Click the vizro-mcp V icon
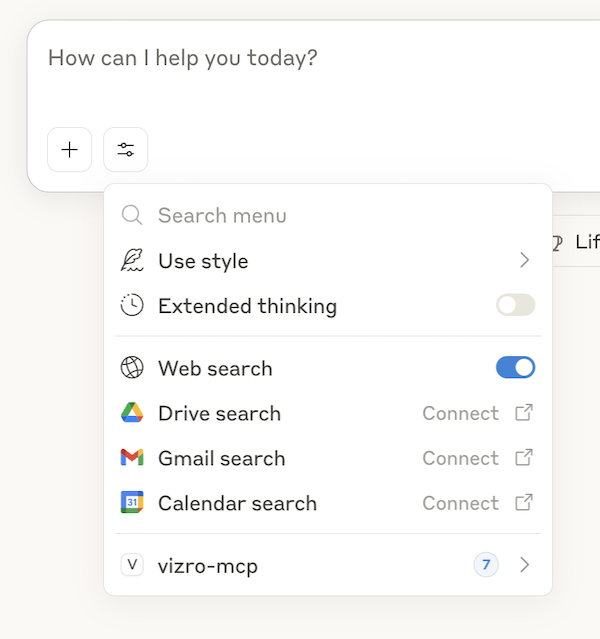Viewport: 600px width, 639px height. coord(132,565)
